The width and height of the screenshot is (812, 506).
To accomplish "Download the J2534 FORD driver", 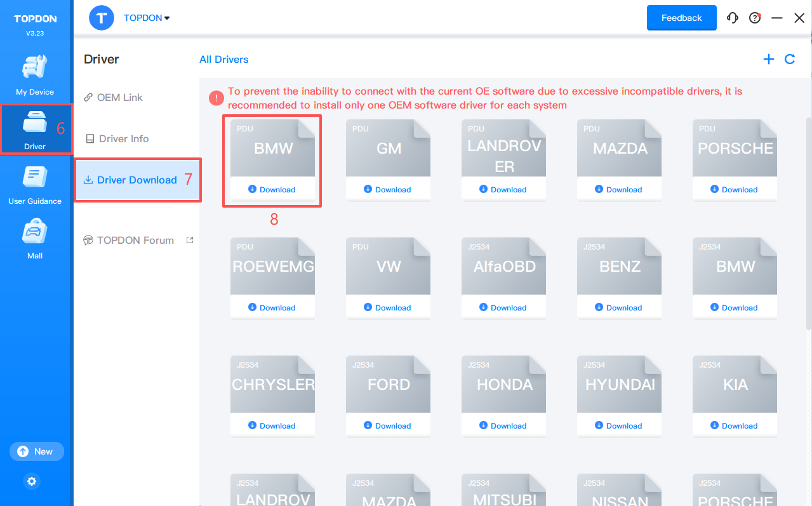I will [388, 425].
